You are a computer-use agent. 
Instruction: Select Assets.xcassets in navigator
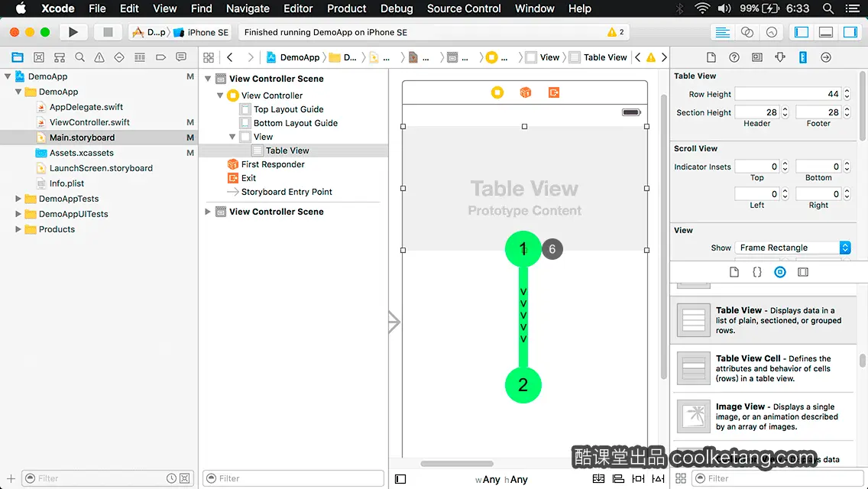(81, 153)
